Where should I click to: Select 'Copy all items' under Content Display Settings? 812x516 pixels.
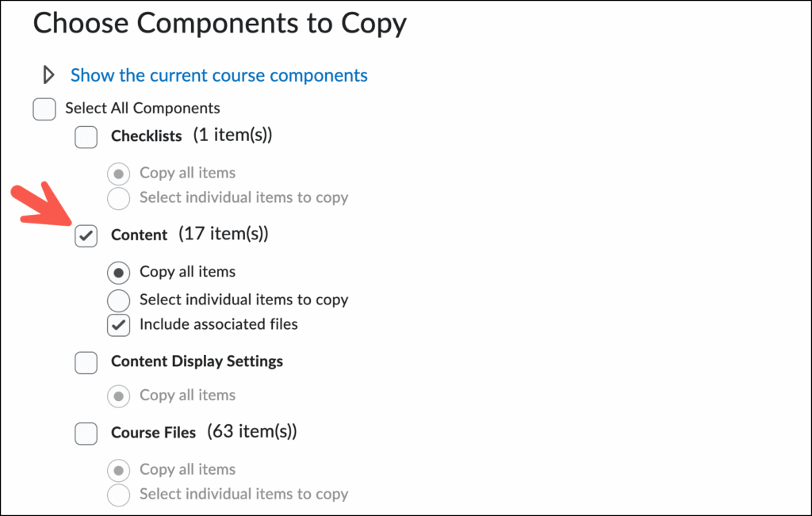(x=118, y=396)
